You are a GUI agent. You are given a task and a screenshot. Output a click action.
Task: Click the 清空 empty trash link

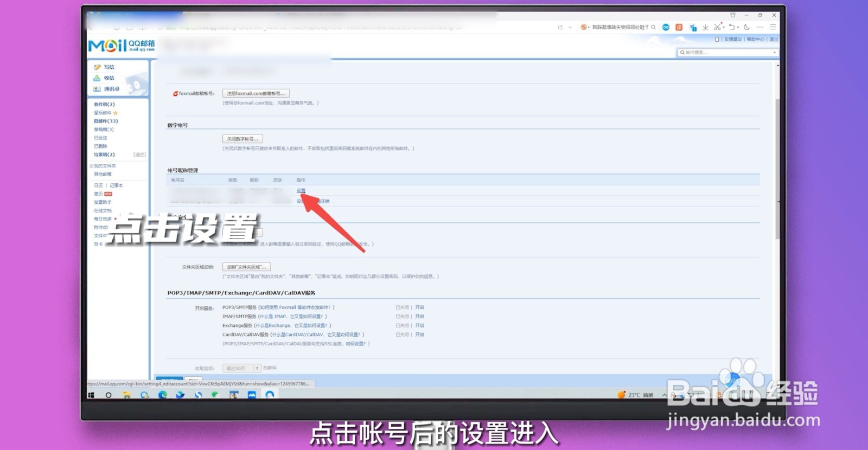[139, 155]
